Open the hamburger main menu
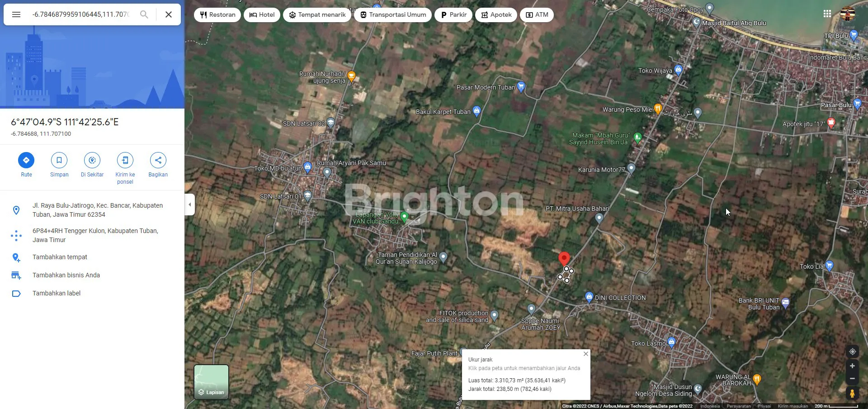Screen dimensions: 868x409 (16, 14)
